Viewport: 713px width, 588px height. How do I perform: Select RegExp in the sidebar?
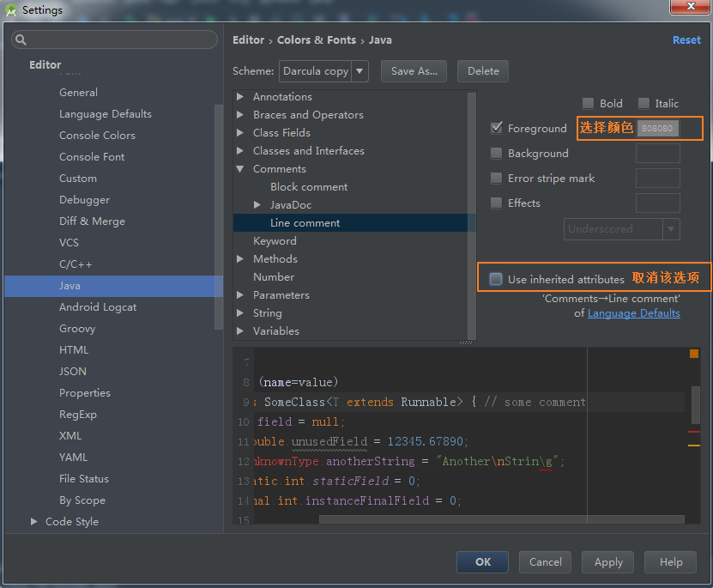(x=78, y=415)
